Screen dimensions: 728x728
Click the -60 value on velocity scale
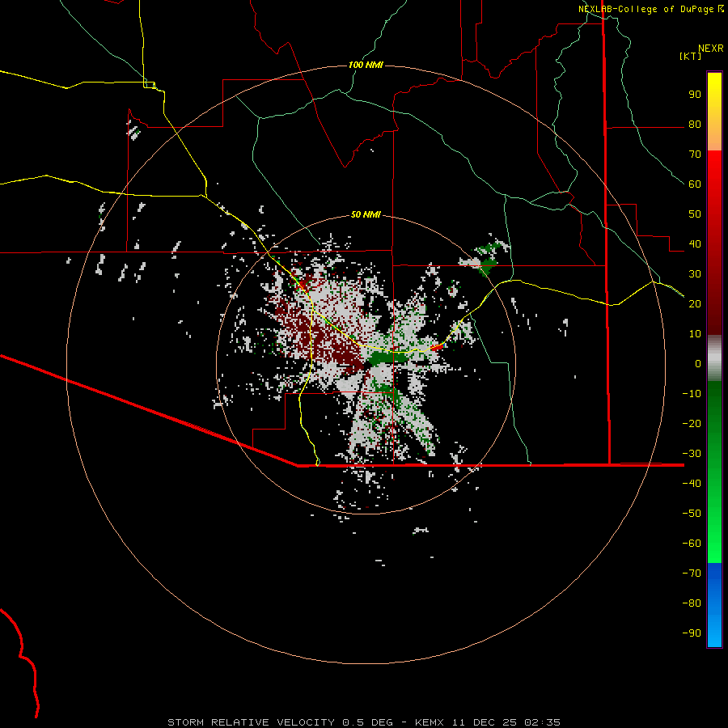pyautogui.click(x=692, y=544)
